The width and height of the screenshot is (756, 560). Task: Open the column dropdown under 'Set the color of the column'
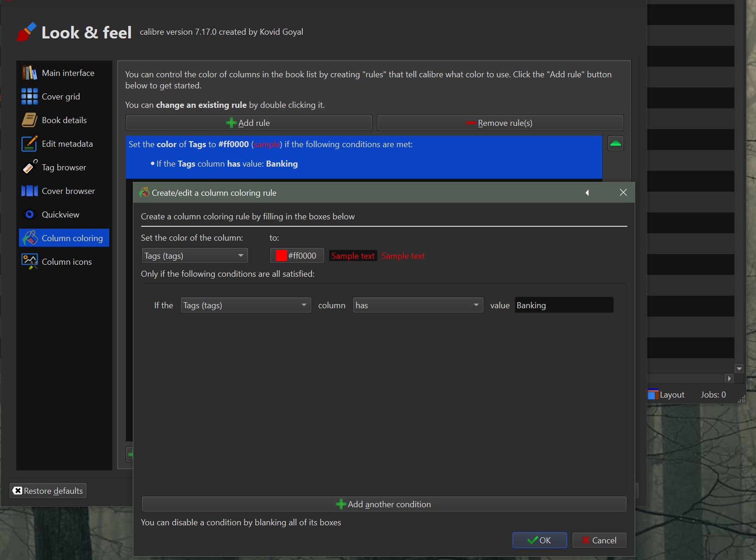194,256
